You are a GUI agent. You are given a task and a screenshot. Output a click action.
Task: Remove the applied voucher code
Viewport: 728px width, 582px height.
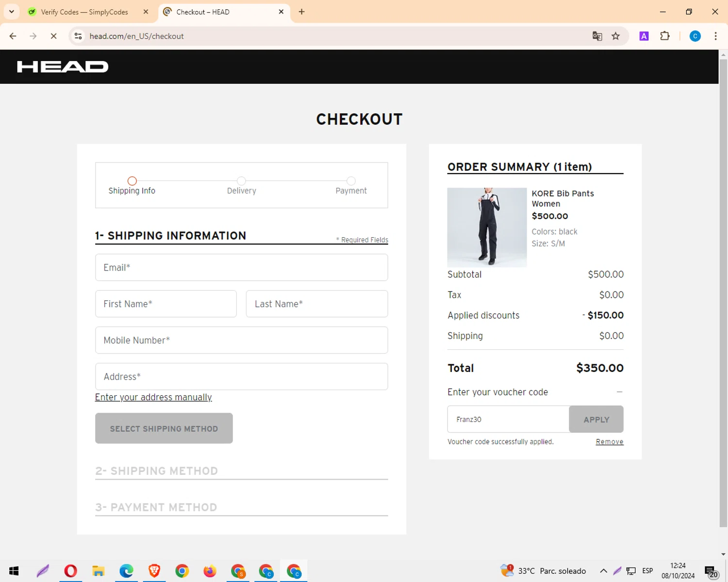[x=610, y=442]
